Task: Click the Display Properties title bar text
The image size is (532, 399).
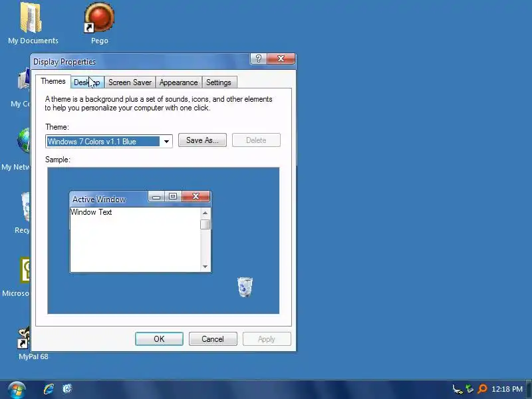Action: point(65,62)
